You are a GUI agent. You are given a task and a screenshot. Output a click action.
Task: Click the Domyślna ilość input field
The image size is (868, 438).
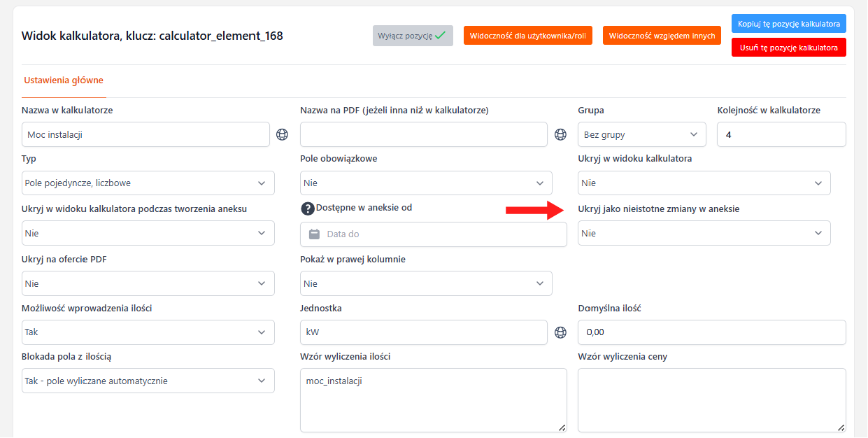click(x=711, y=332)
